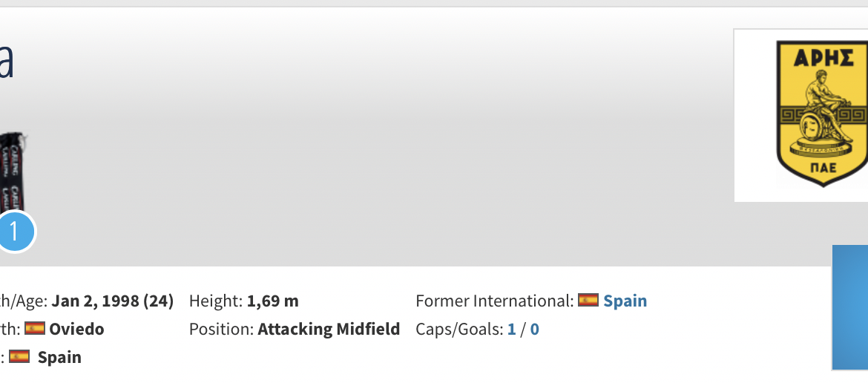Click the Spanish flag next to Oviedo
Screen dimensions: 868x383
(35, 329)
